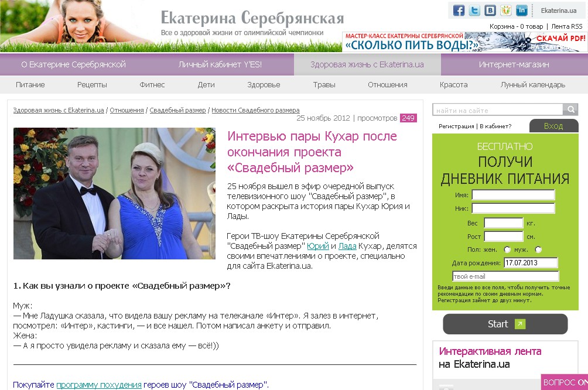Open the Отношения menu item
This screenshot has width=588, height=390.
(387, 85)
